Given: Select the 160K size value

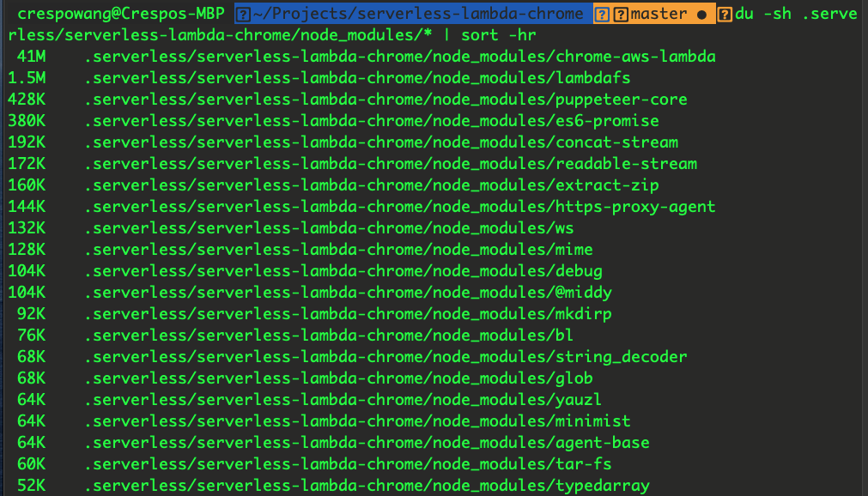Looking at the screenshot, I should [27, 185].
